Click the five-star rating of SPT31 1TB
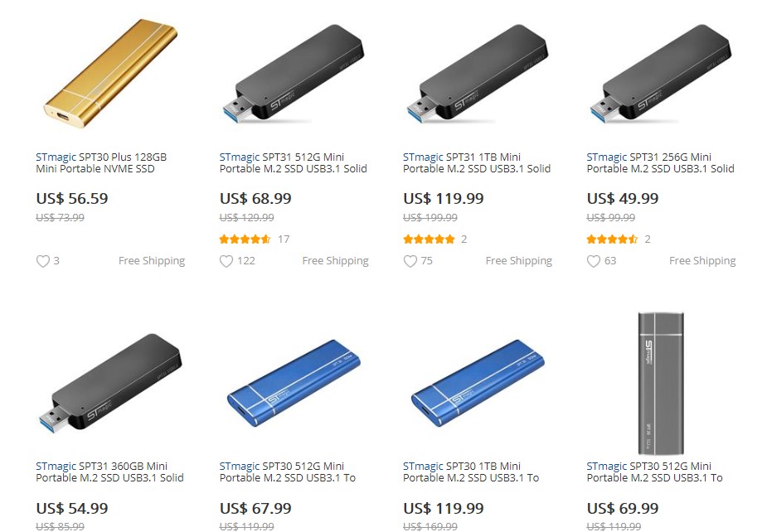 [x=429, y=239]
